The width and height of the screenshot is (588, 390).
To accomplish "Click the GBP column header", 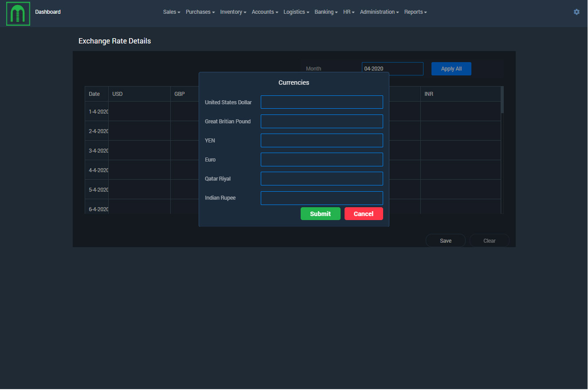I will (x=185, y=94).
